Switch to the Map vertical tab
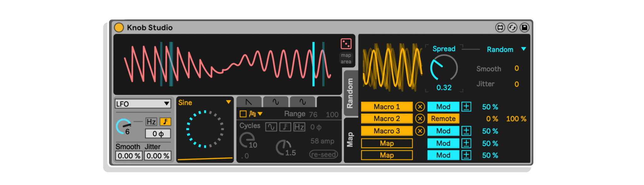Image resolution: width=644 pixels, height=185 pixels. [350, 140]
